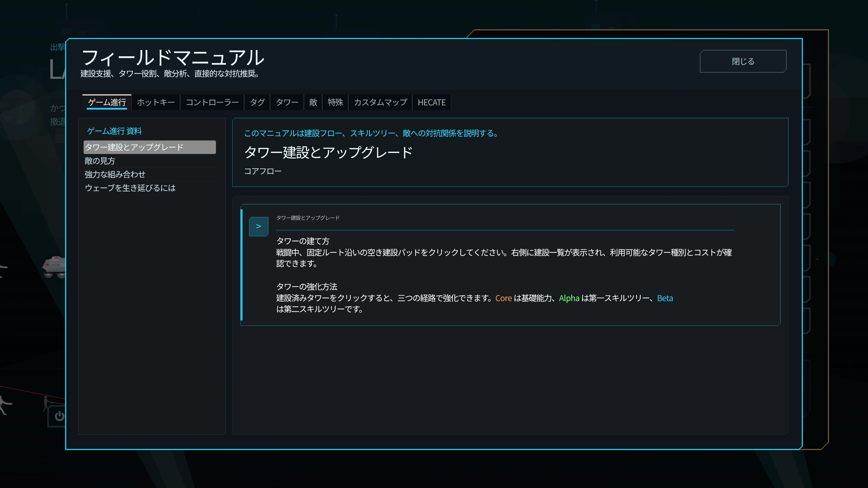868x488 pixels.
Task: Open the コントローラー tab
Action: click(212, 102)
